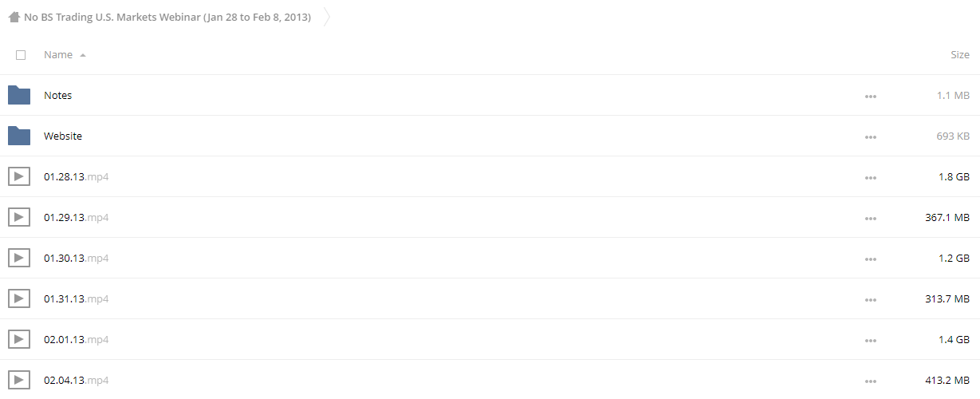Click the play icon for 02.01.13.mp4
Screen dimensions: 980x399
click(x=19, y=339)
